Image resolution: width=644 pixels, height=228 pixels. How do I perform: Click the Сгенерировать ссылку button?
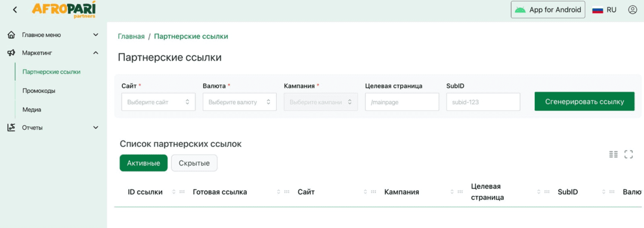(584, 101)
